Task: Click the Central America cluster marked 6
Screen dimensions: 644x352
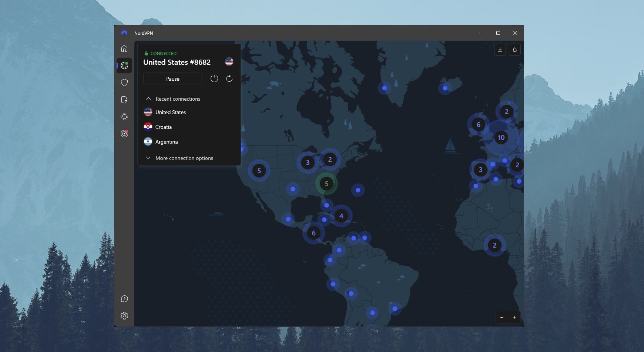Action: [x=313, y=233]
